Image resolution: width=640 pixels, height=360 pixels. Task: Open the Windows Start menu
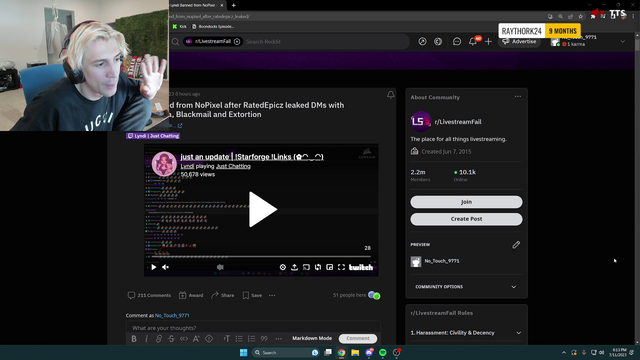coord(243,353)
